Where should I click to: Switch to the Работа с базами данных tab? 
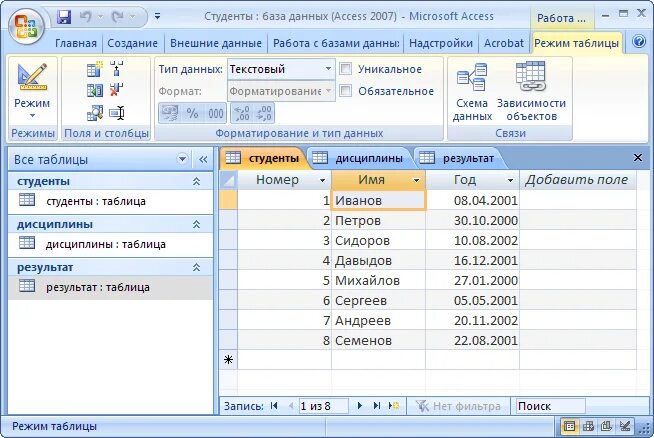pyautogui.click(x=336, y=43)
